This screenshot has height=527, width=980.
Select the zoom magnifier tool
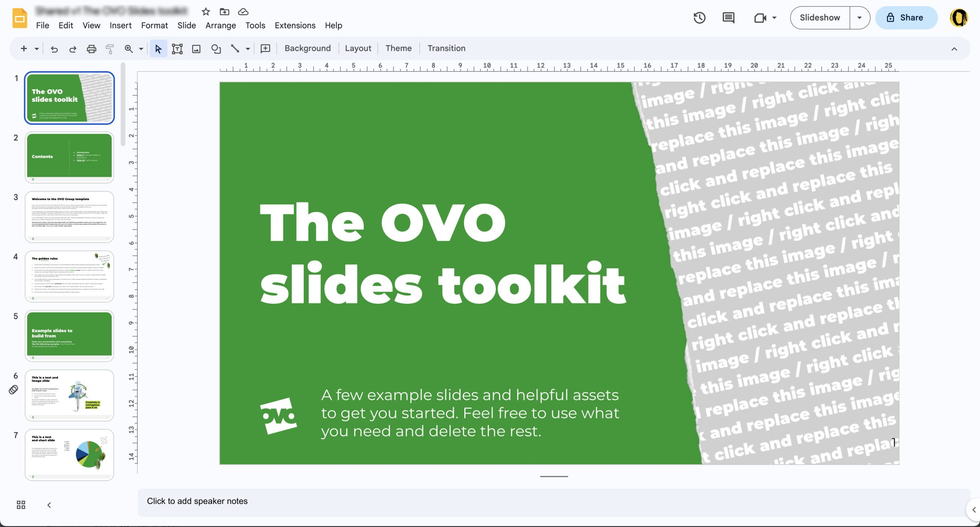tap(129, 49)
